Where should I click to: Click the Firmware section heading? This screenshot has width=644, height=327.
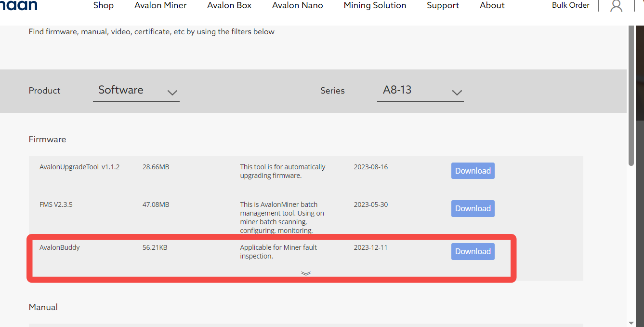[47, 139]
